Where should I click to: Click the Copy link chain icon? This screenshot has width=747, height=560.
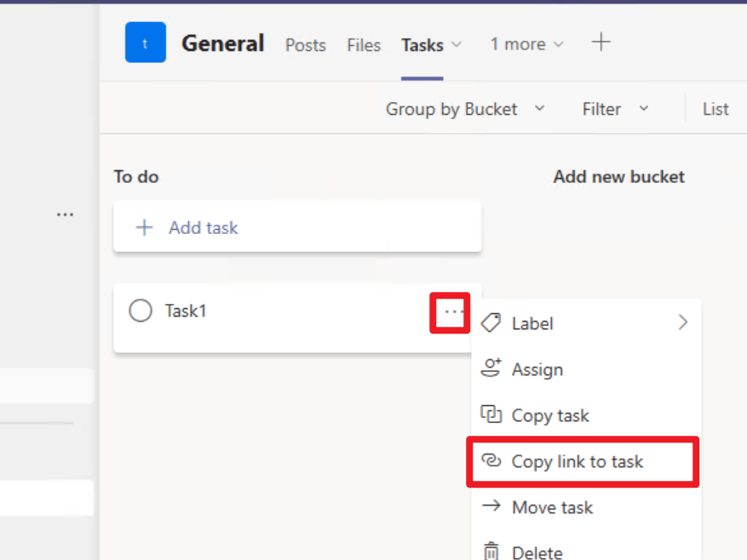pyautogui.click(x=491, y=461)
